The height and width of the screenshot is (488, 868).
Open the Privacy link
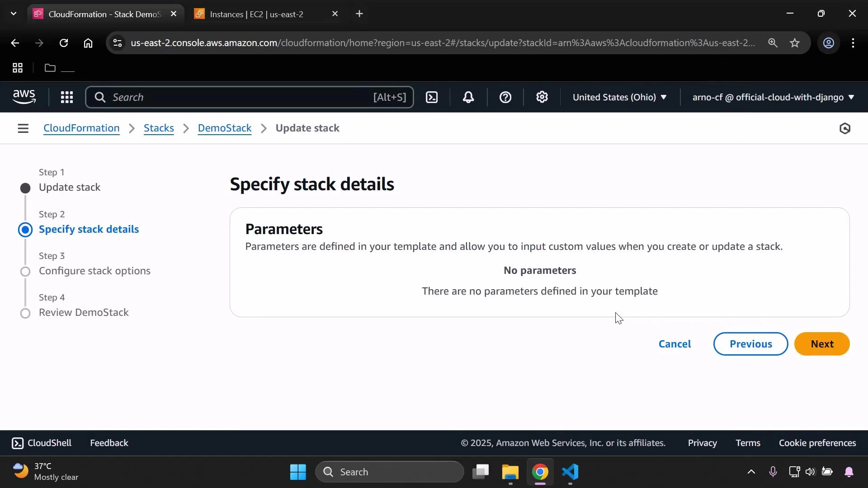(x=702, y=443)
